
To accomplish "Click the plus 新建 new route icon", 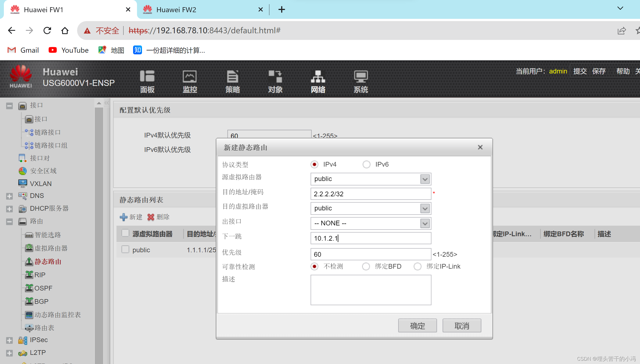I will (x=123, y=217).
